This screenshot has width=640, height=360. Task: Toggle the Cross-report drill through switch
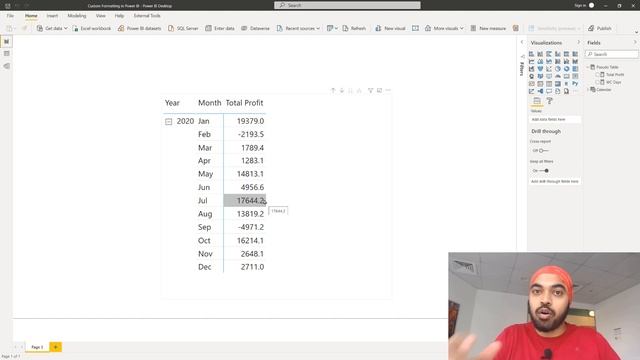[543, 151]
